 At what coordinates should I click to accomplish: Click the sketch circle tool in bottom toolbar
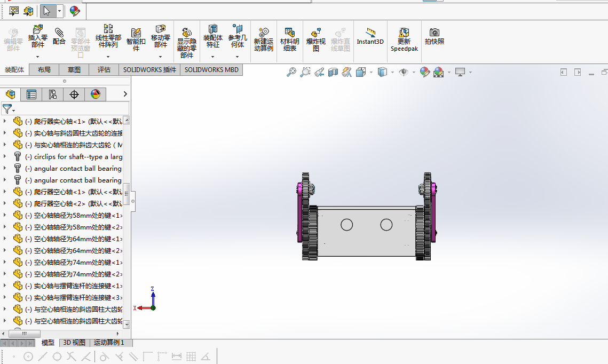[28, 357]
